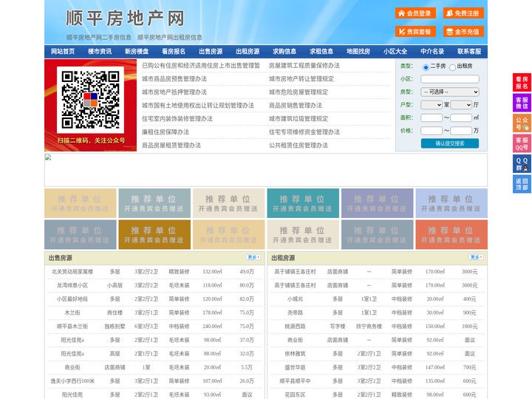Open 求购信息 navigation item
This screenshot has width=532, height=399.
click(284, 52)
